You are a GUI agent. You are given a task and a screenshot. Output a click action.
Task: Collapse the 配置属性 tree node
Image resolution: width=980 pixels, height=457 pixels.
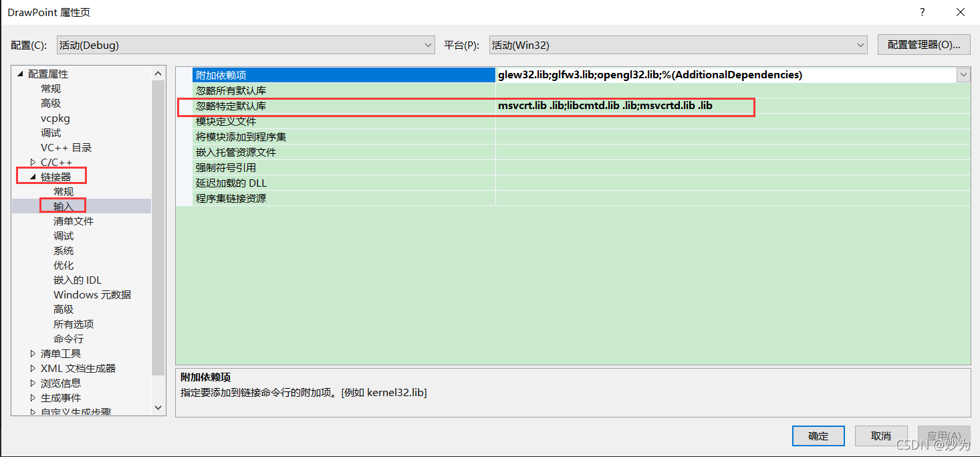click(x=20, y=74)
